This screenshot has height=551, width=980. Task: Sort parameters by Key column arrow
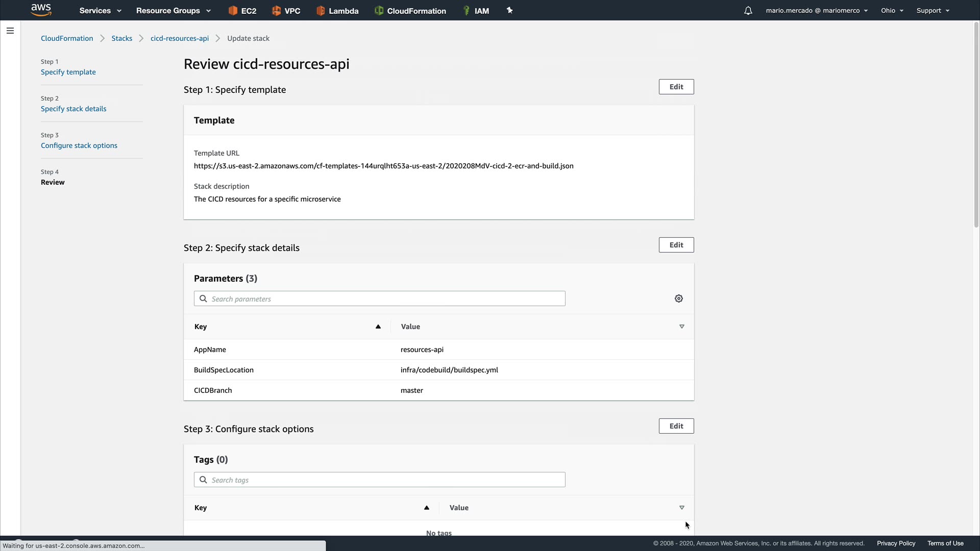378,327
